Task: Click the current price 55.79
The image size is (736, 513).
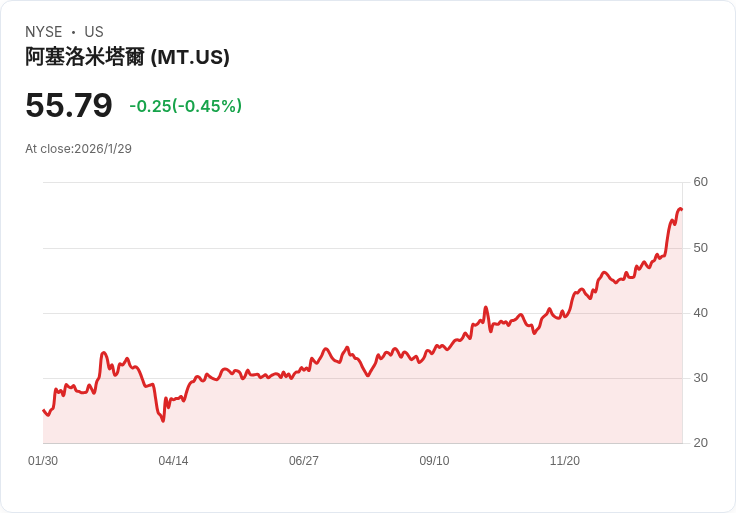Action: tap(68, 106)
